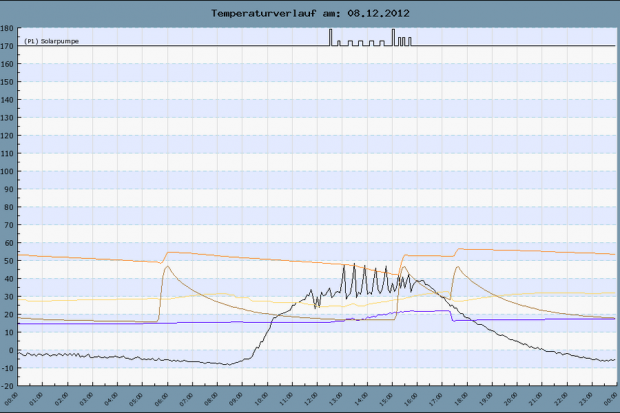Viewport: 620px width, 413px height.
Task: Click the orange line step-up near 06:00
Action: click(x=164, y=257)
